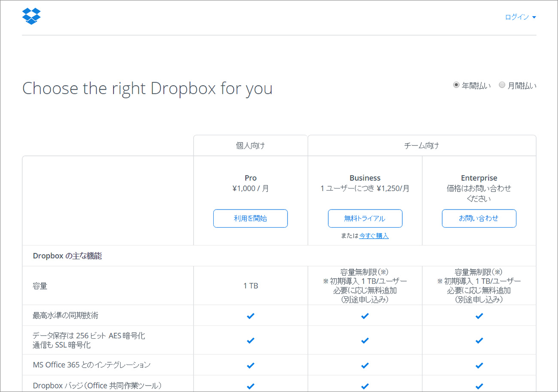Click the Pro plan heading
The height and width of the screenshot is (392, 558).
(250, 178)
